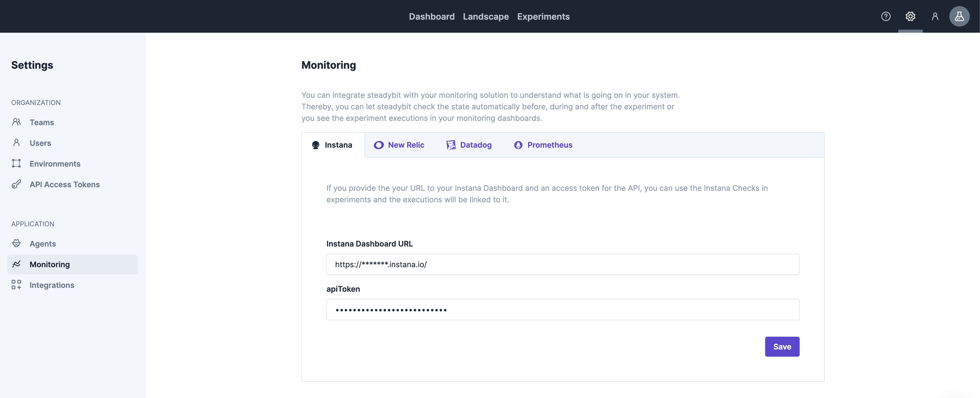Select the Instana tab
The width and height of the screenshot is (980, 398).
point(333,145)
